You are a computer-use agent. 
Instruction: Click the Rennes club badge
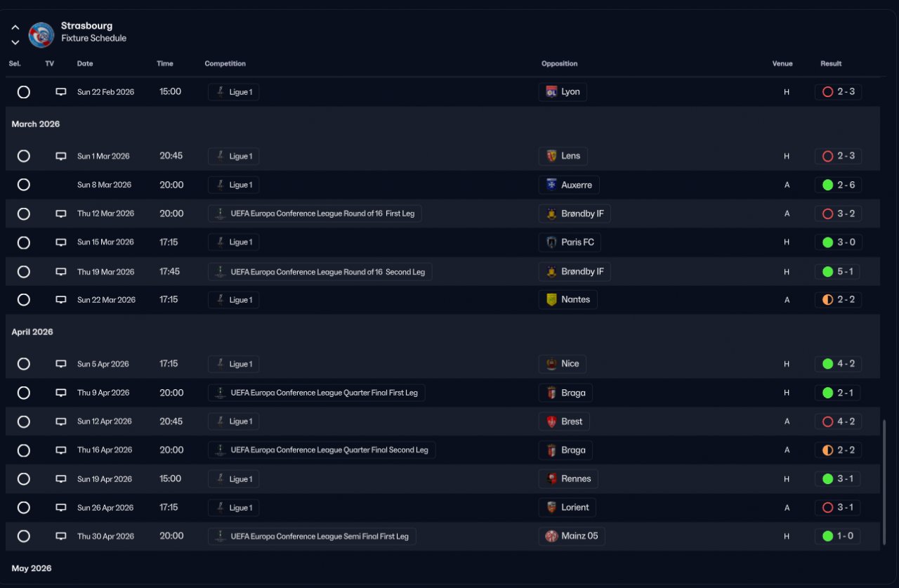pyautogui.click(x=551, y=479)
